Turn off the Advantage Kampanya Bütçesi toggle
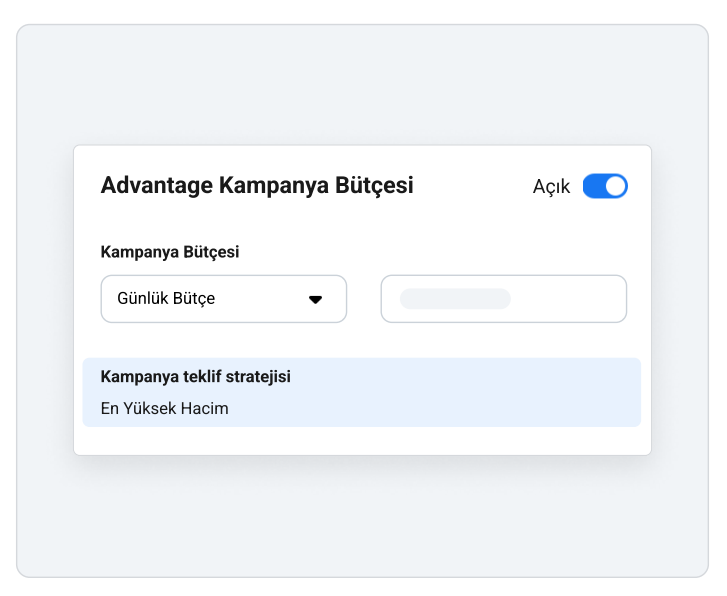 [x=605, y=186]
